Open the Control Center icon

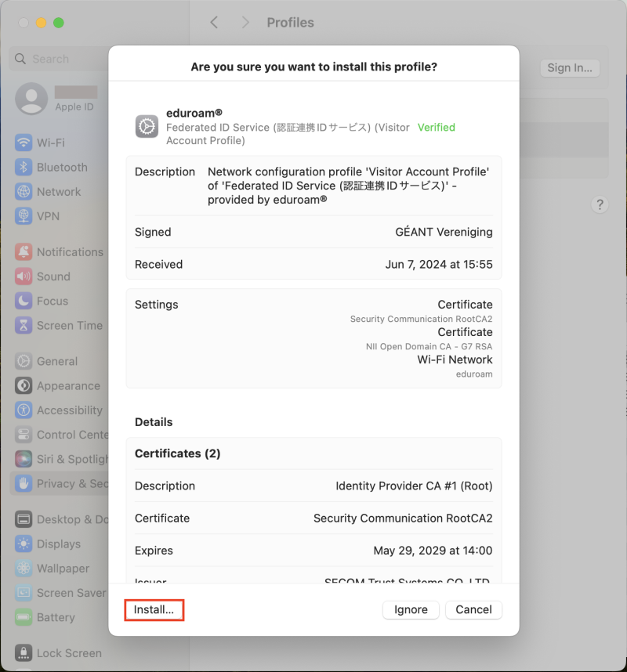click(24, 435)
